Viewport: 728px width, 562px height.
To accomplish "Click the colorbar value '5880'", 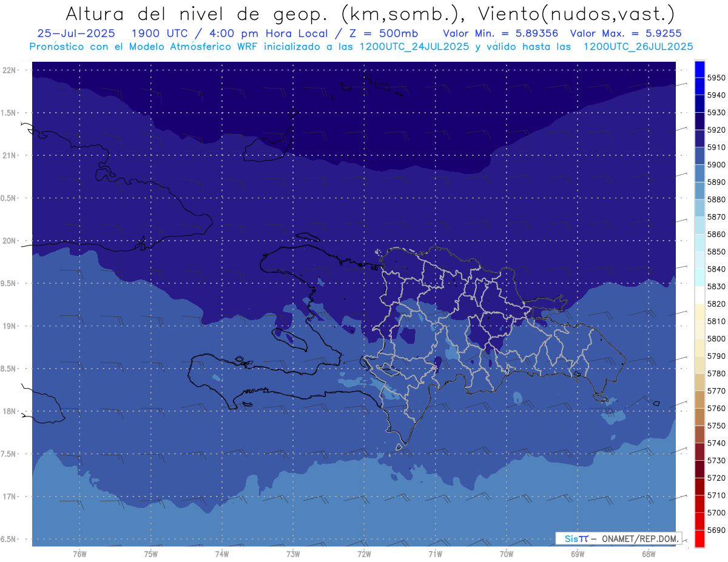I will [x=716, y=199].
